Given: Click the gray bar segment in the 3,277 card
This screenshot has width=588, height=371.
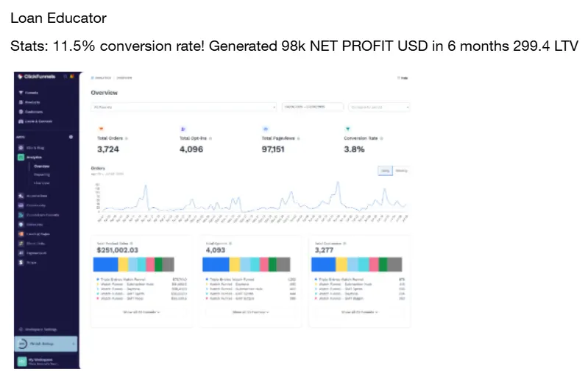Looking at the screenshot, I should tap(394, 264).
